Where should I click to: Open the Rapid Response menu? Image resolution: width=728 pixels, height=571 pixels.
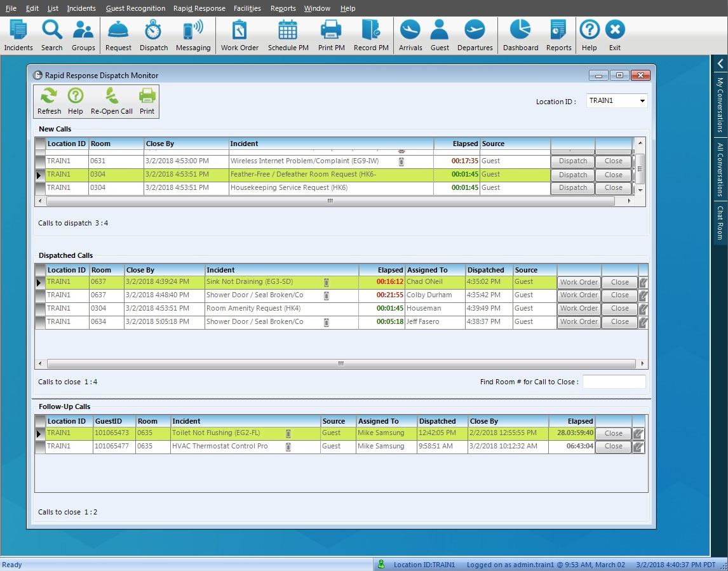pos(199,8)
